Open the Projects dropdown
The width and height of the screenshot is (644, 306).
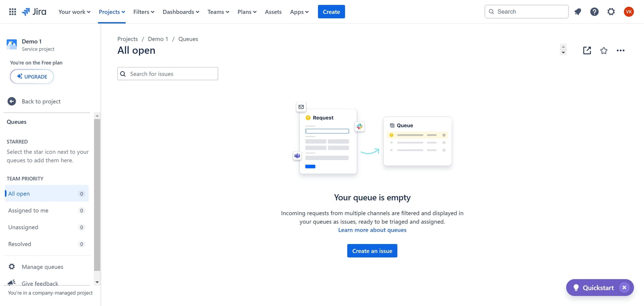click(x=112, y=12)
